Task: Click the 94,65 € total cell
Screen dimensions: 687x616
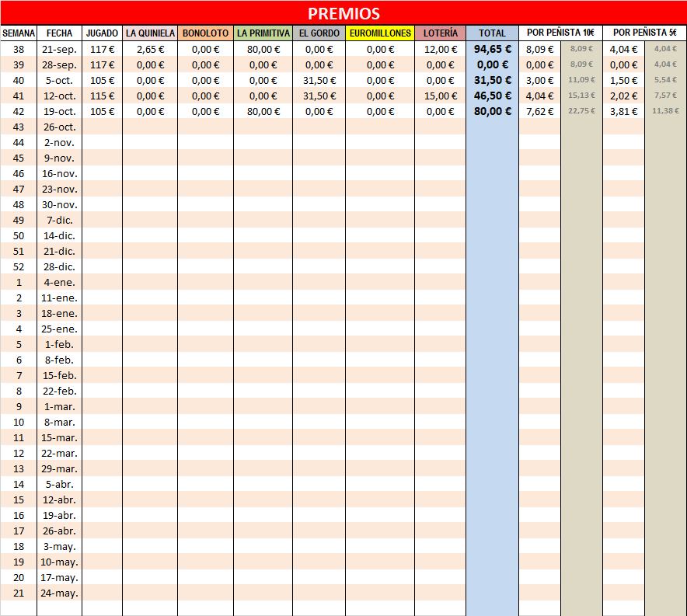Action: 492,49
